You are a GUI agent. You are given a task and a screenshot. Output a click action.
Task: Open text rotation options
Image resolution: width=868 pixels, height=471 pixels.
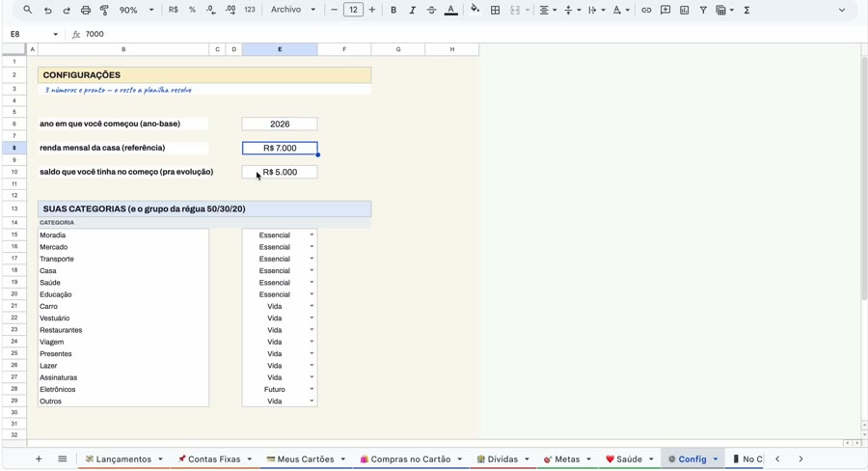pos(620,10)
